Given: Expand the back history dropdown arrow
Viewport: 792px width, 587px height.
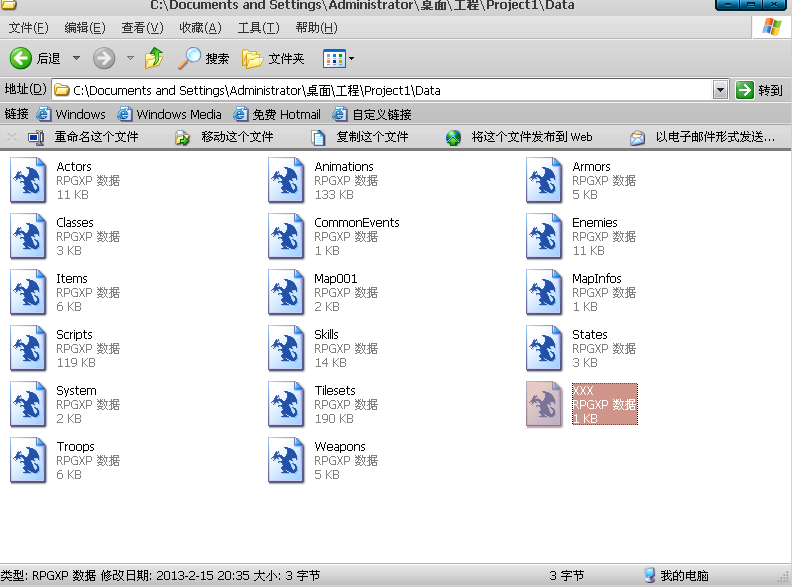Looking at the screenshot, I should [x=76, y=58].
